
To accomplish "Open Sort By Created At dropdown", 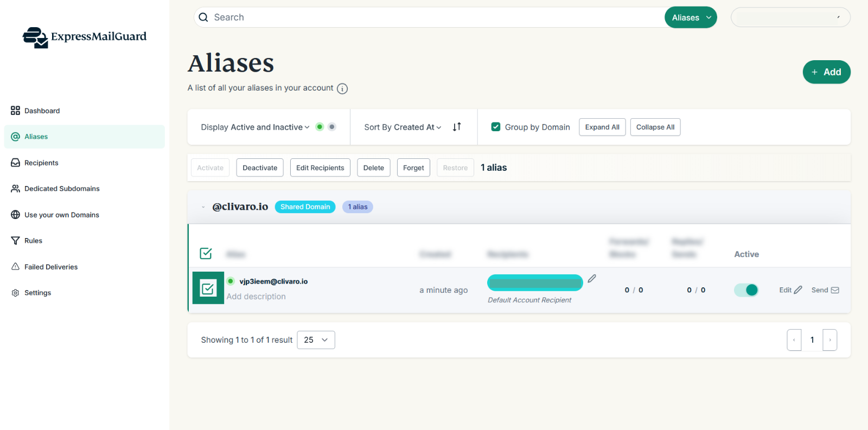I will click(x=403, y=127).
